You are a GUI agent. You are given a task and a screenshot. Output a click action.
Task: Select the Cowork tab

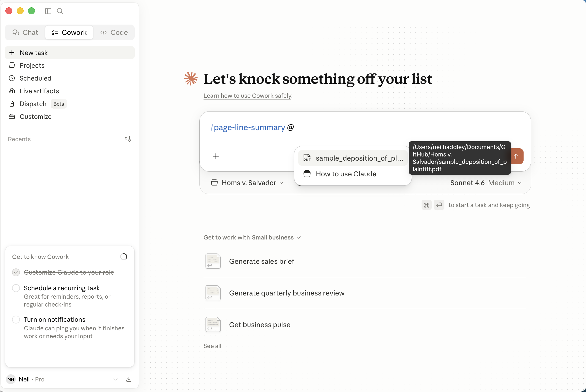(69, 32)
